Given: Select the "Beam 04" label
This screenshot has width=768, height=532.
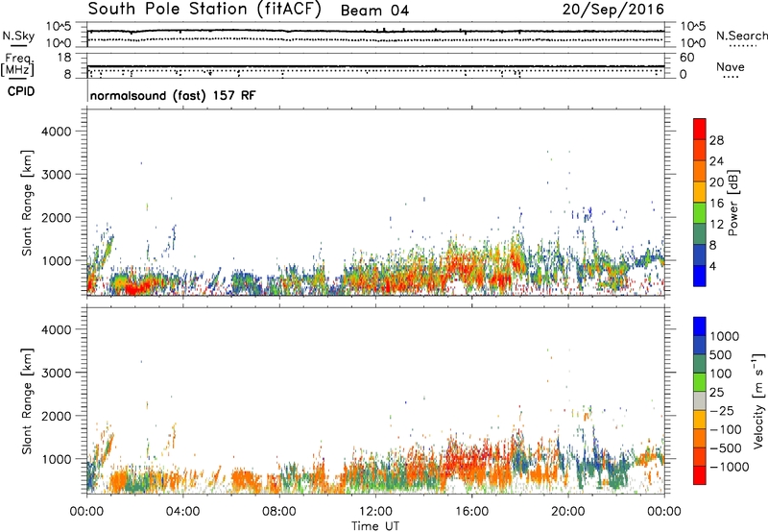Looking at the screenshot, I should (374, 11).
